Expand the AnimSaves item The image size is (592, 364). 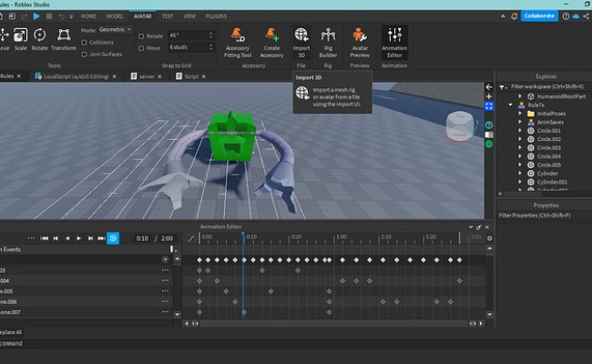pos(519,122)
